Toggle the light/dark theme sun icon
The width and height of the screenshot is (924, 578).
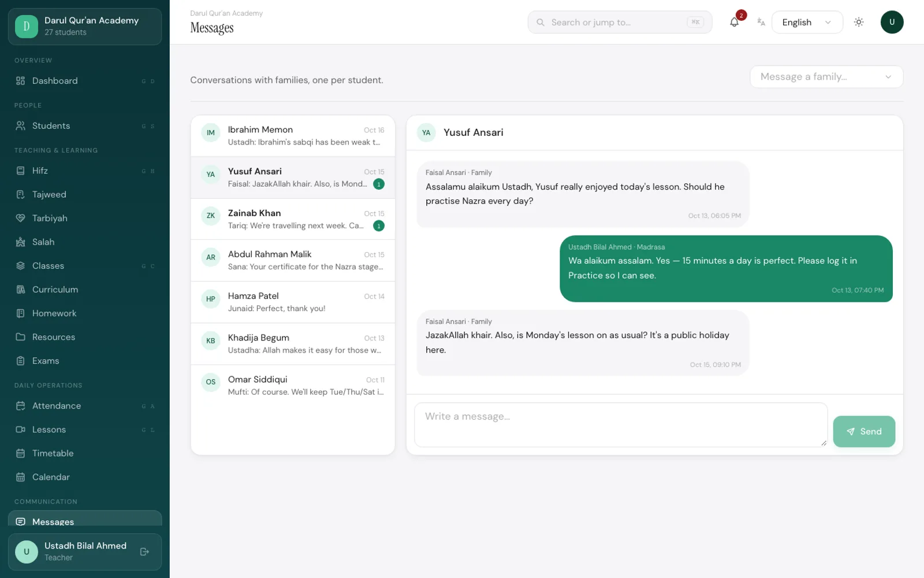point(859,22)
